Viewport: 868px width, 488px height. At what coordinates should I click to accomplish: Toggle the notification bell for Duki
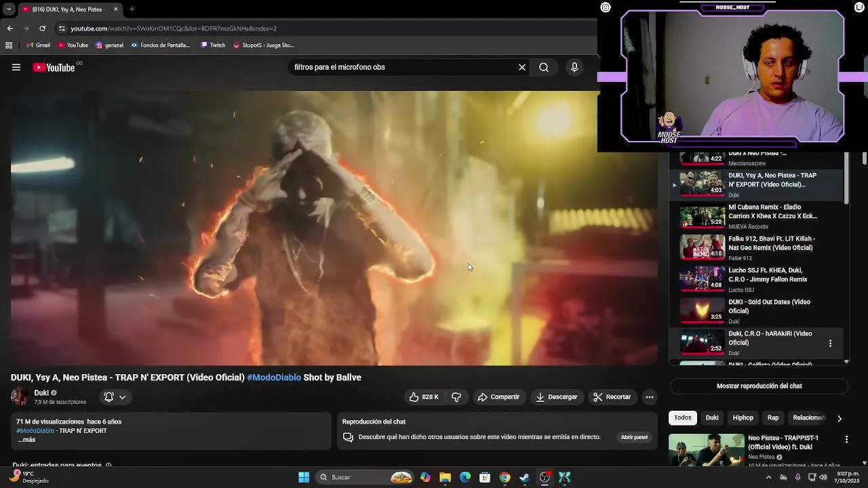[x=108, y=397]
